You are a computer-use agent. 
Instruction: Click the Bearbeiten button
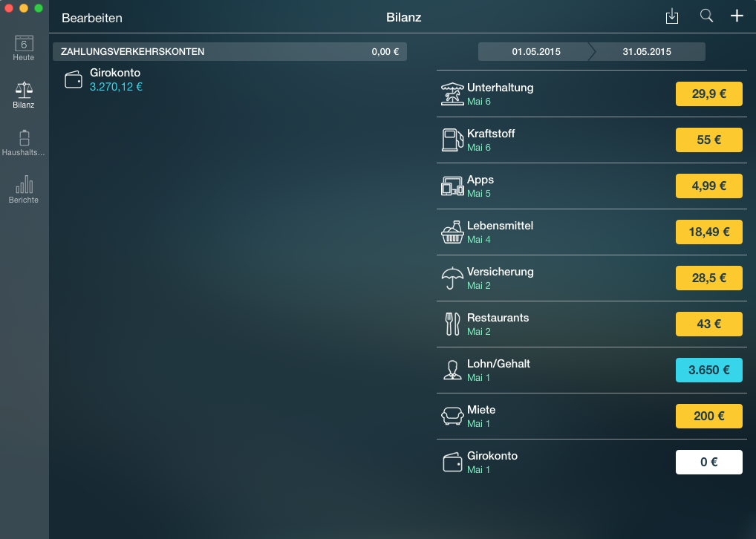[x=92, y=18]
